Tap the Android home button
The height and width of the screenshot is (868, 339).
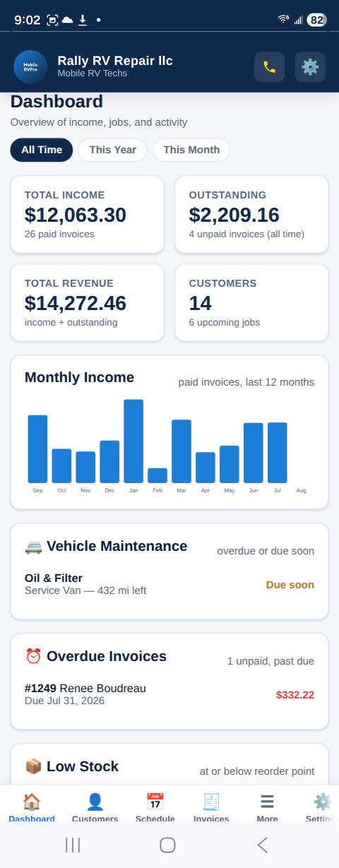(167, 845)
